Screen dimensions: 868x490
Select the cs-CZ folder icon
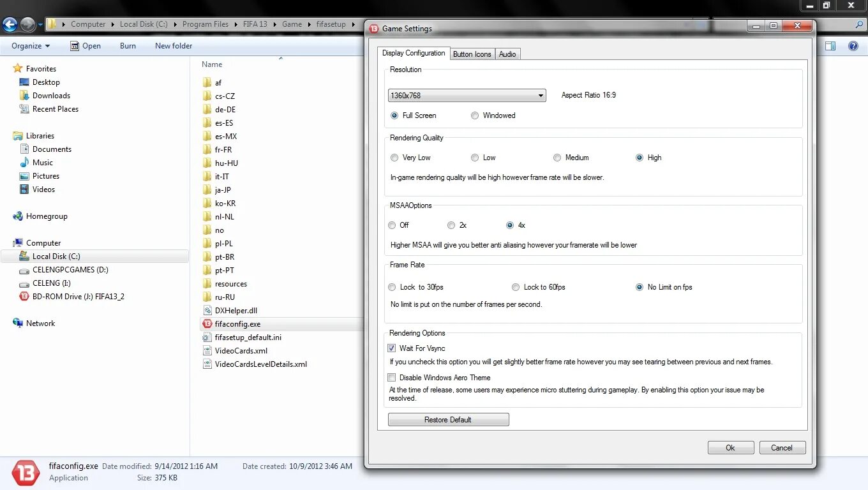click(207, 96)
